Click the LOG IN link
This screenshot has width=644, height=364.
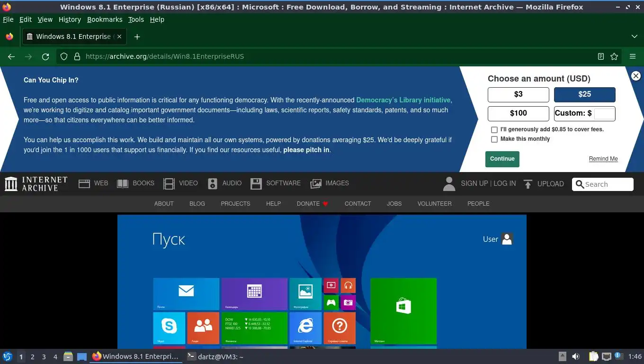[x=505, y=183]
